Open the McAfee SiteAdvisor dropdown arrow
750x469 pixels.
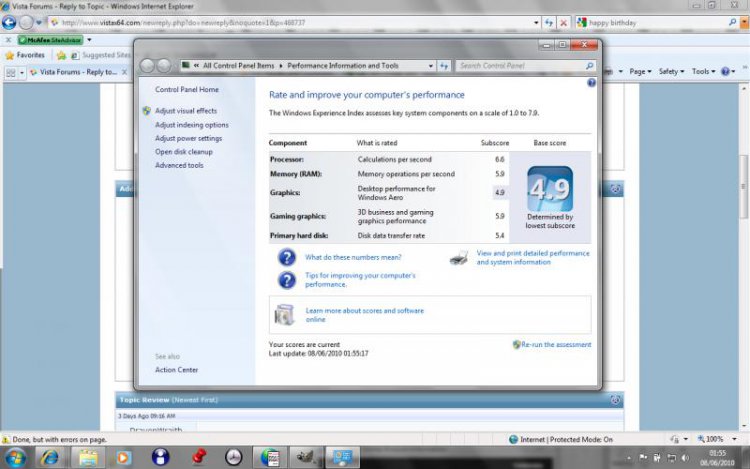89,40
